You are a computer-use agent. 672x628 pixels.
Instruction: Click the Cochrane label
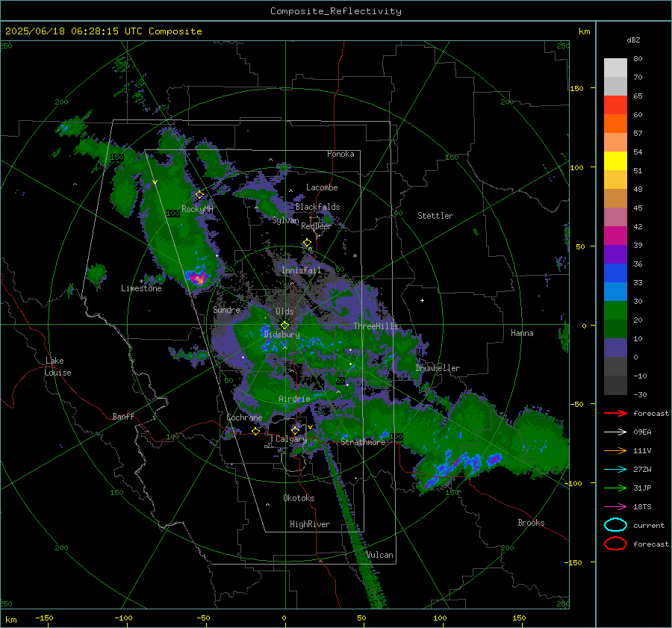click(244, 417)
